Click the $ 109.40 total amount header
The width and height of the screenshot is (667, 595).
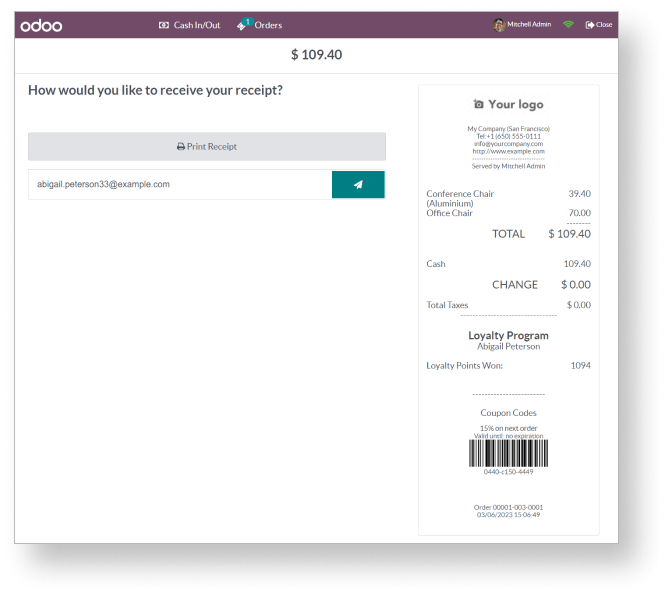click(x=316, y=54)
